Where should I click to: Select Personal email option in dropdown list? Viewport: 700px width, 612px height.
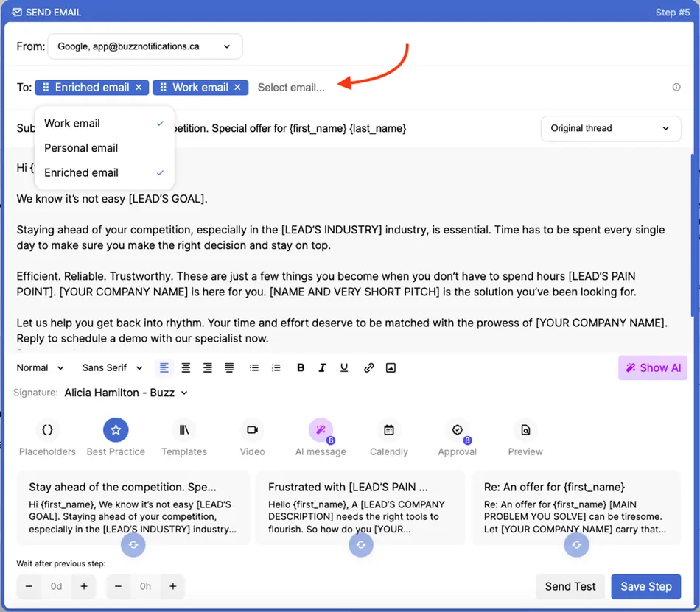(x=104, y=147)
